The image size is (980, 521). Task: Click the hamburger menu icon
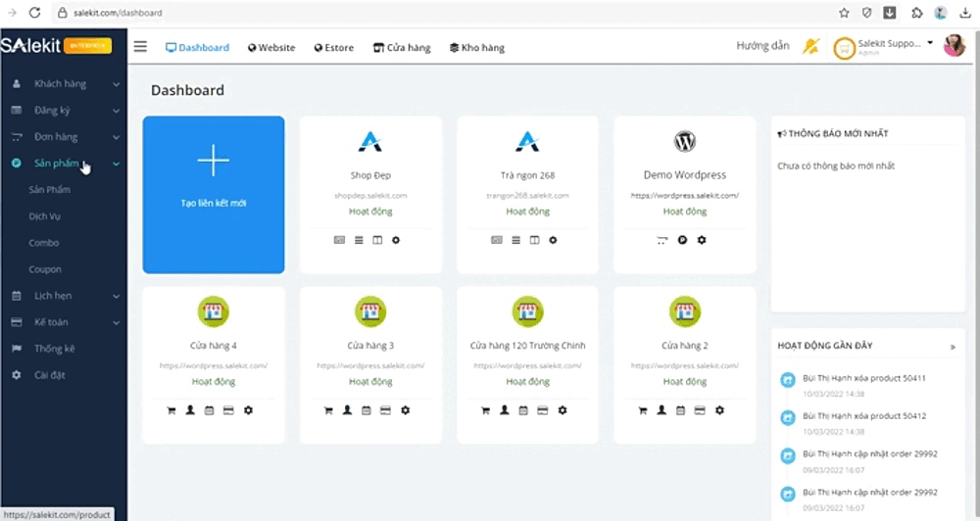(141, 47)
